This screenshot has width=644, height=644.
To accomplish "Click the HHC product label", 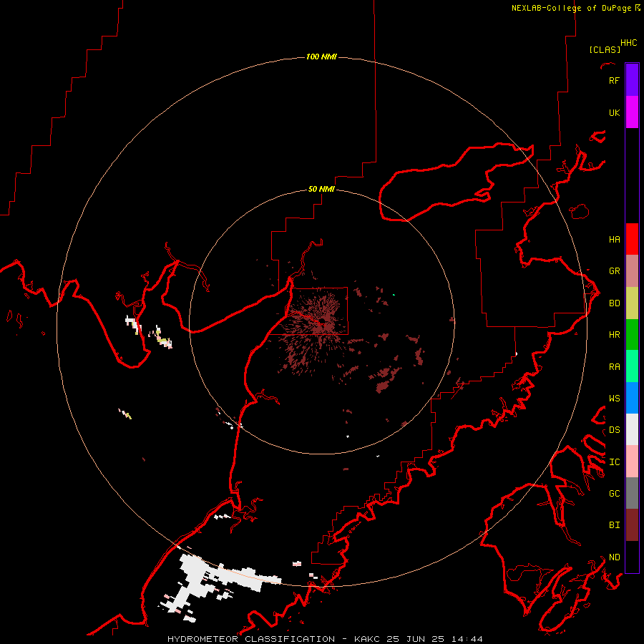I will click(x=628, y=43).
